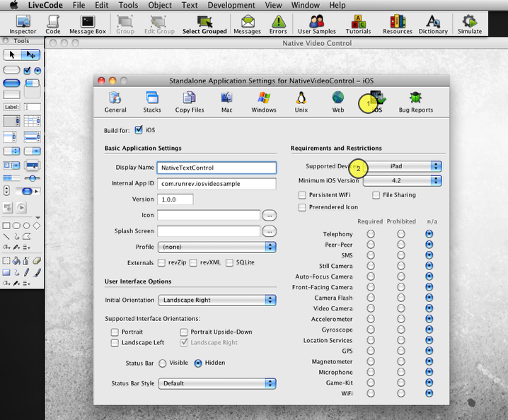Click the Display Name field

click(x=217, y=168)
